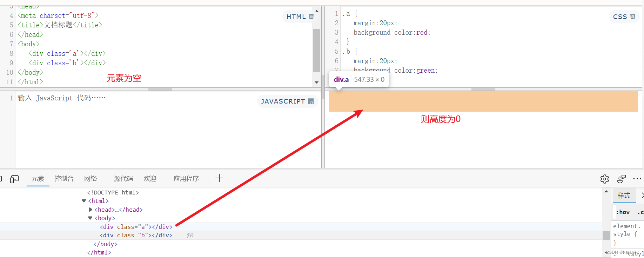644x258 pixels.
Task: Select the closing </html> DOM row
Action: [x=99, y=252]
